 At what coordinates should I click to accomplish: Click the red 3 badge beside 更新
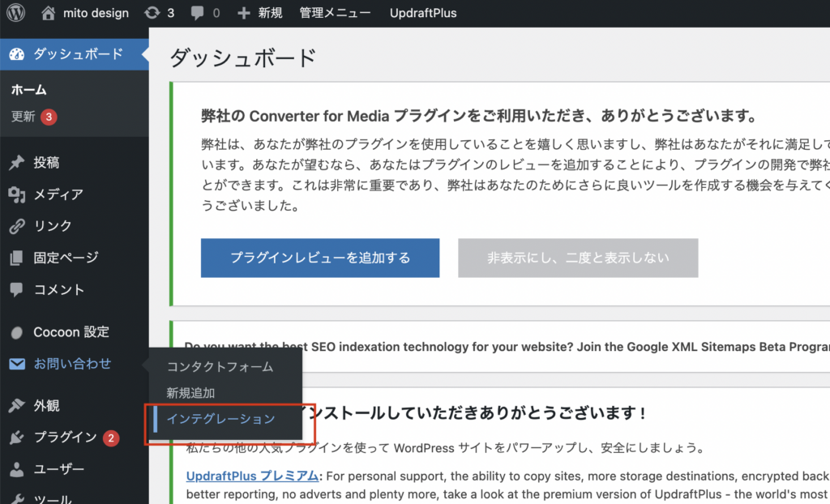click(x=49, y=117)
